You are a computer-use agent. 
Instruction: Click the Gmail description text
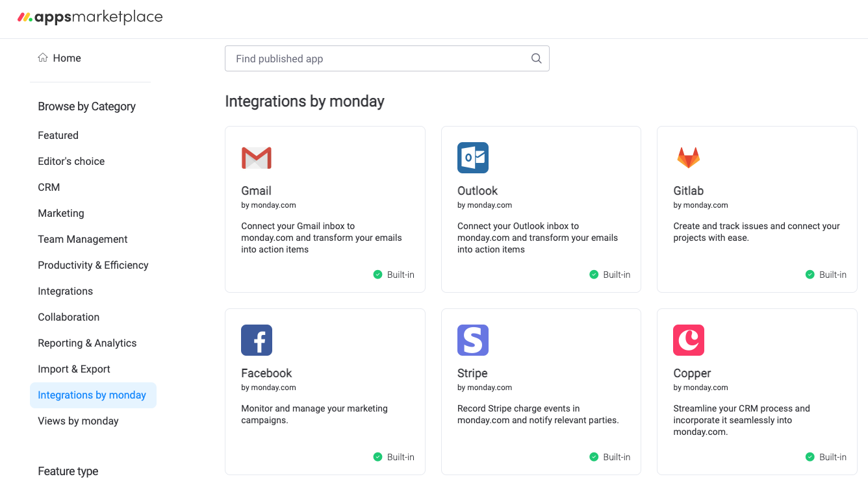click(x=322, y=238)
